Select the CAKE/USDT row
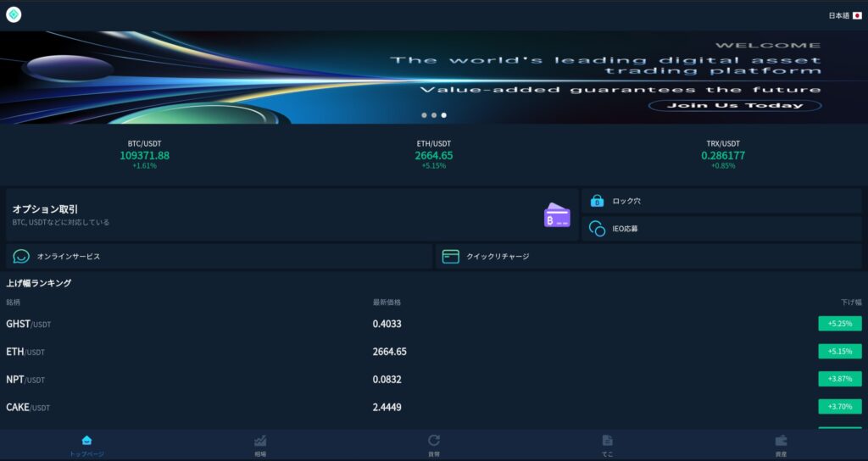Image resolution: width=868 pixels, height=461 pixels. tap(434, 407)
